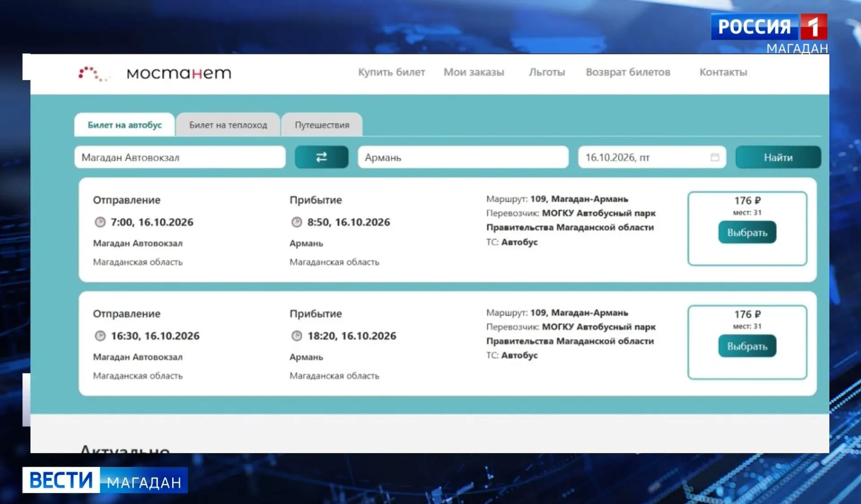This screenshot has height=504, width=861.
Task: Choose the 16:30 trip with Выбрать
Action: (747, 346)
